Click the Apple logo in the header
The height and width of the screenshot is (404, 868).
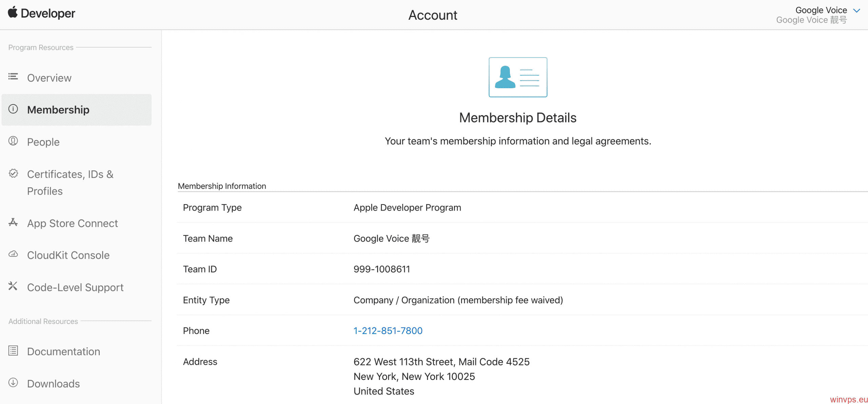click(x=12, y=13)
